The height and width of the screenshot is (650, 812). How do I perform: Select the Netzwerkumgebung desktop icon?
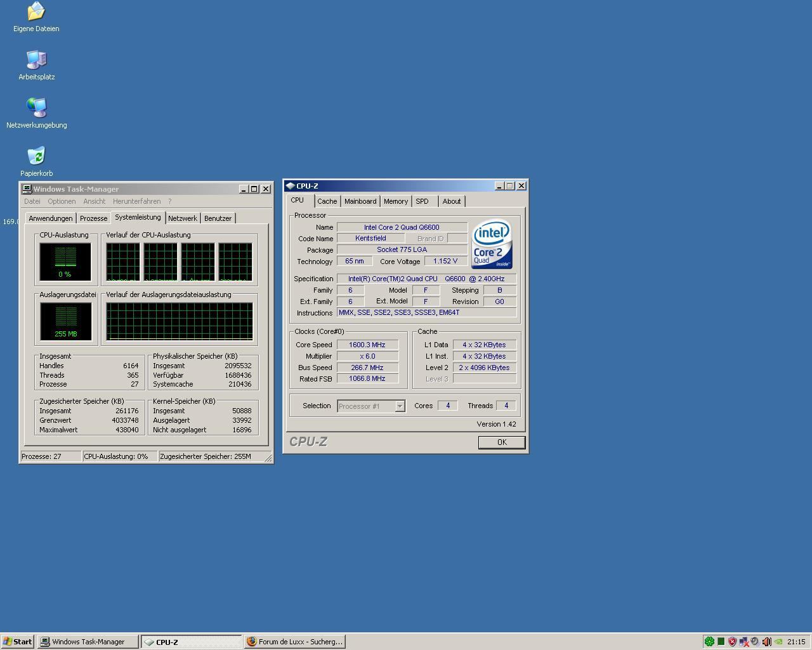pos(36,108)
